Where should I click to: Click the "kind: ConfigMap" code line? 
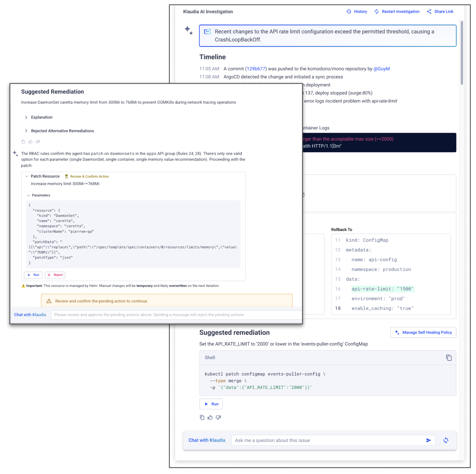[x=367, y=240]
